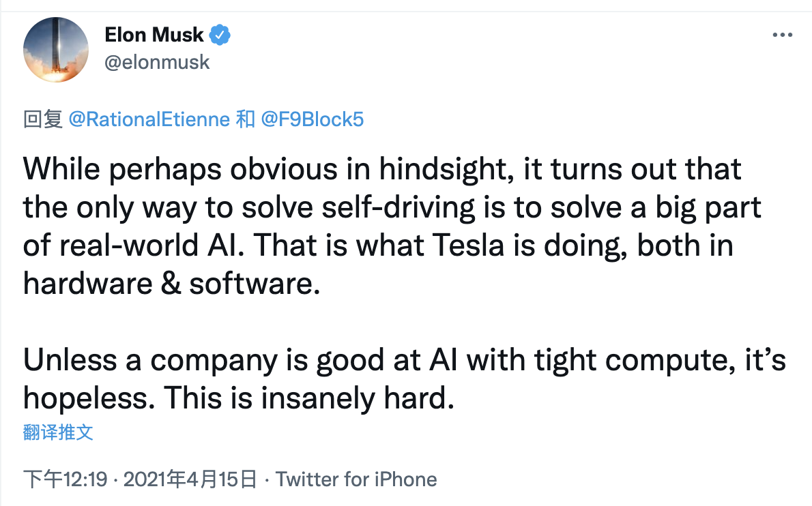
Task: Click the 翻译推文 translate link
Action: tap(58, 432)
